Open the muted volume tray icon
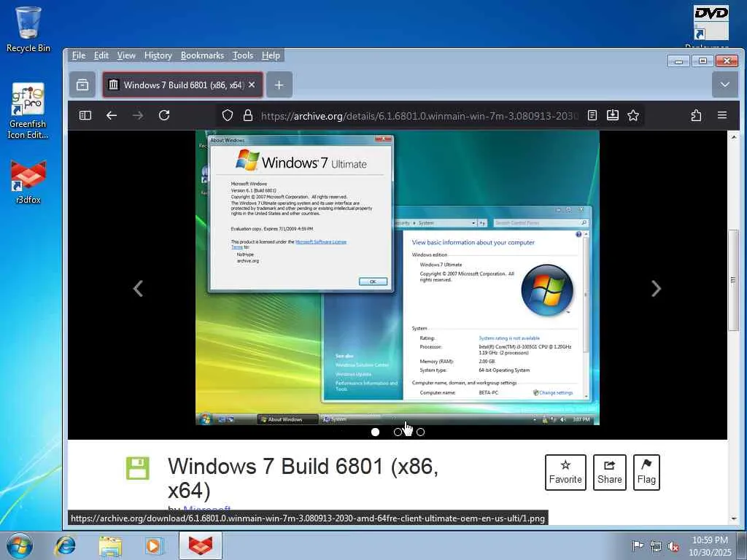747x560 pixels. (x=673, y=545)
